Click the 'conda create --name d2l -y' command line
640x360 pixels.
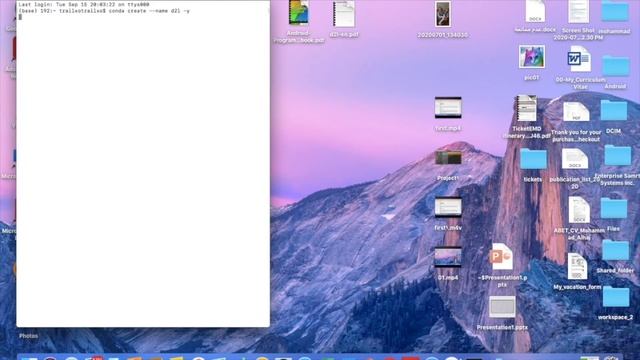coord(149,11)
